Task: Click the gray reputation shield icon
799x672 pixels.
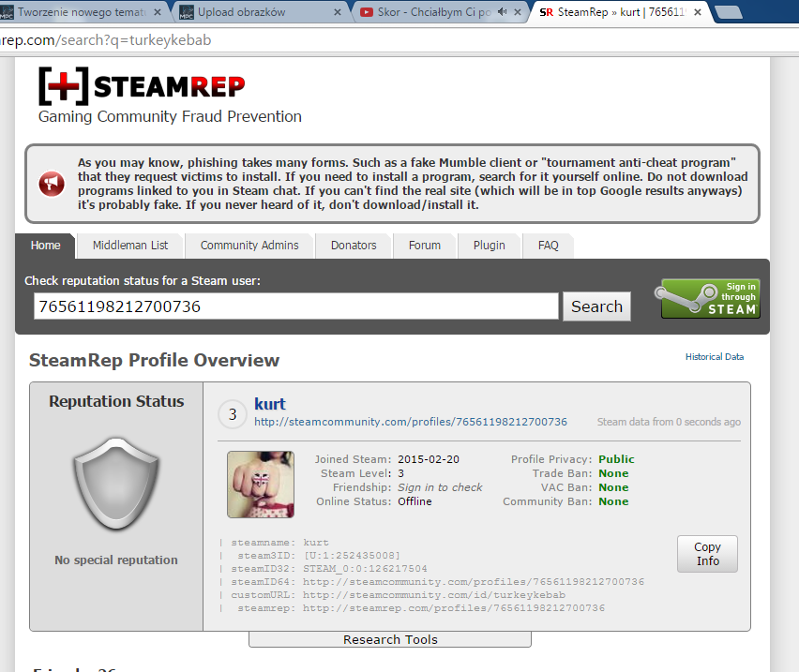Action: pos(116,484)
